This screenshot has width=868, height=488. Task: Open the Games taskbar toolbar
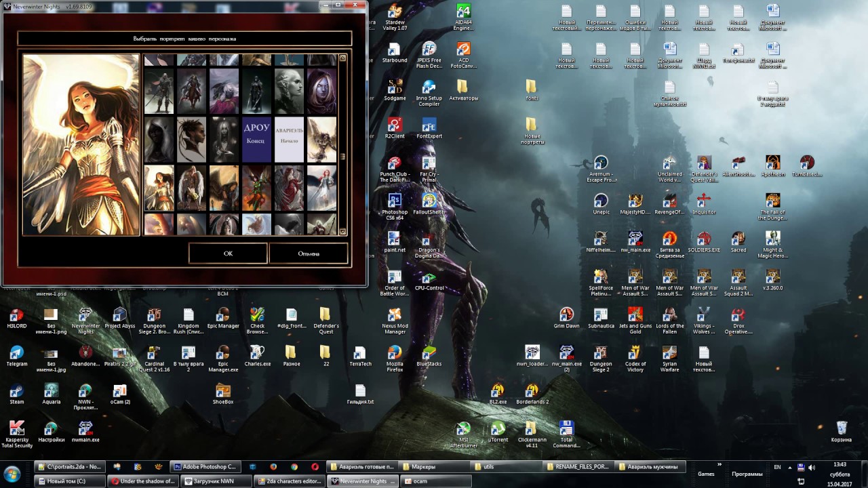point(706,474)
